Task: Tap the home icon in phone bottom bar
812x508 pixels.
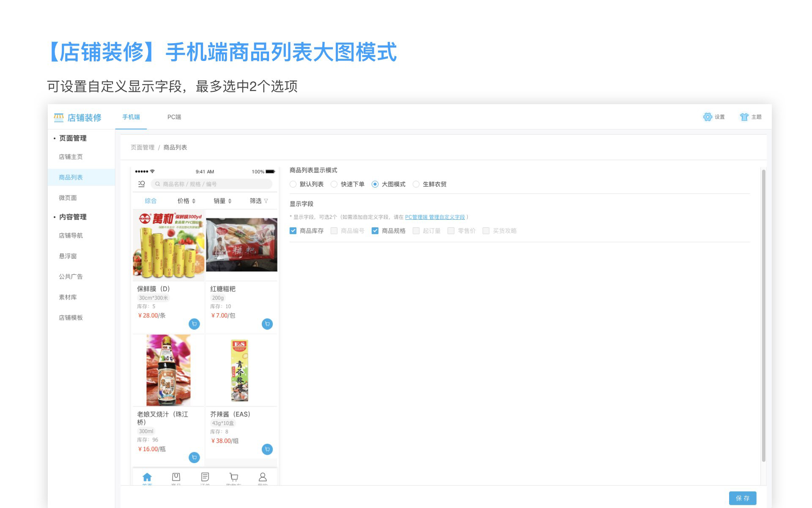Action: [147, 477]
